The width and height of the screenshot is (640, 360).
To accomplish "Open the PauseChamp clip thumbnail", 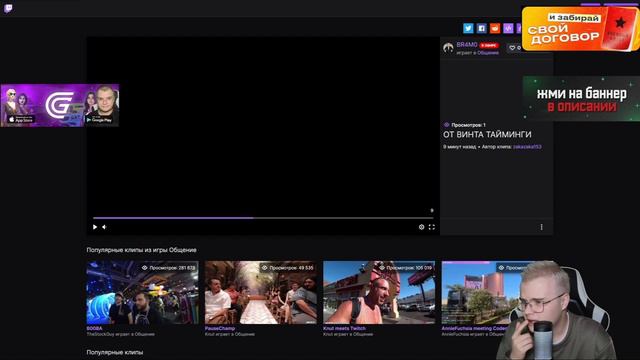I will [x=261, y=293].
